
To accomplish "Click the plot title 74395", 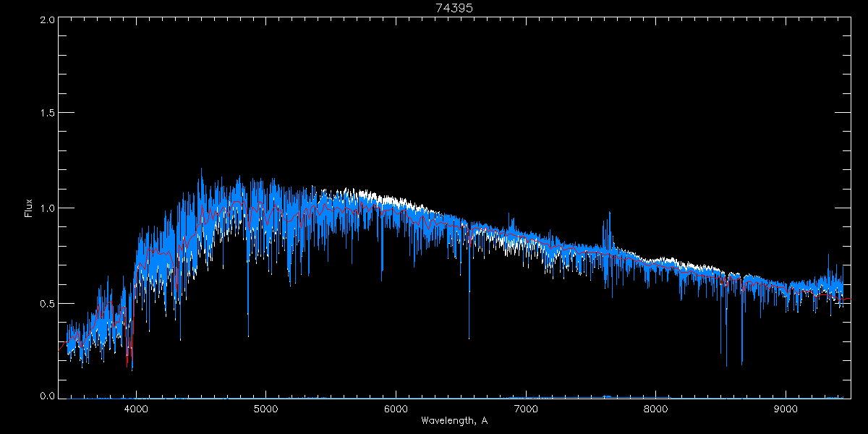I will [x=454, y=7].
